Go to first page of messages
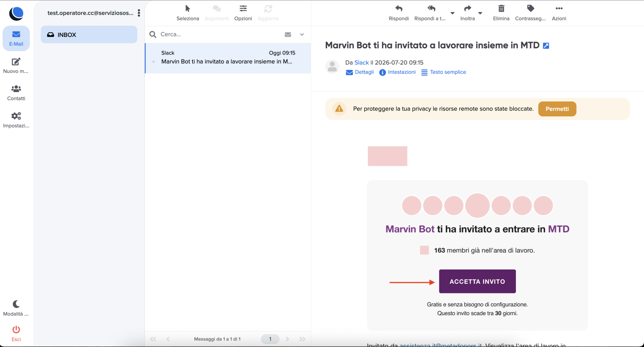 click(153, 339)
